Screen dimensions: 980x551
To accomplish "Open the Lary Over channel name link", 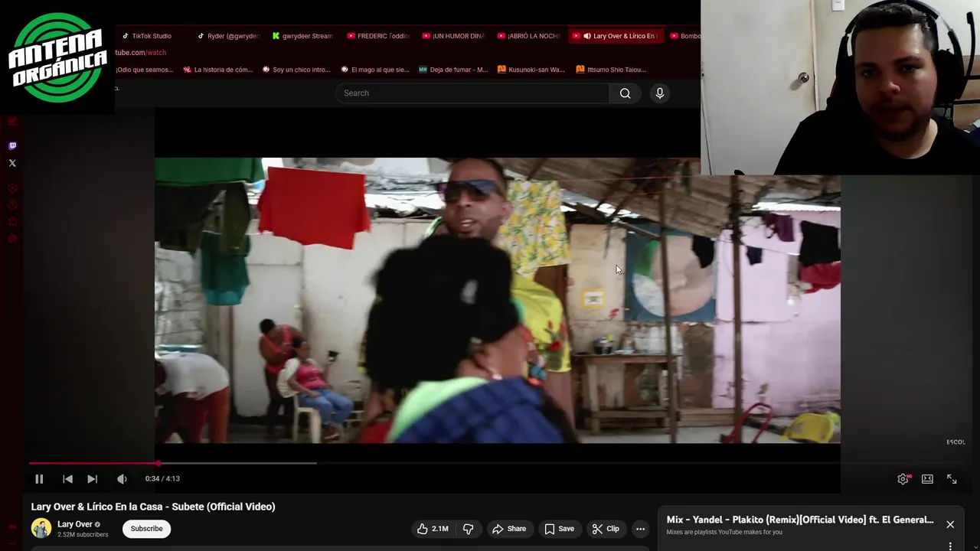I will (74, 524).
